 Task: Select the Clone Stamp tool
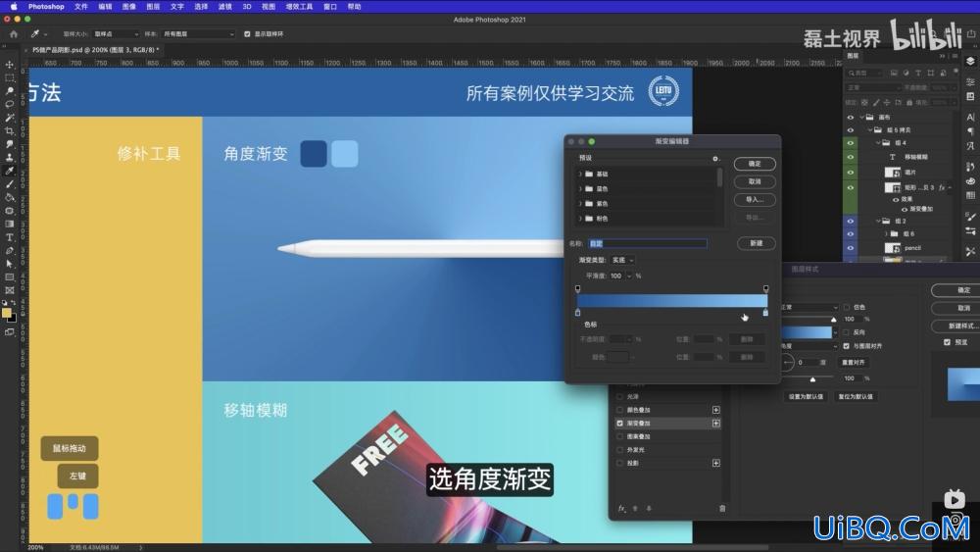[10, 158]
